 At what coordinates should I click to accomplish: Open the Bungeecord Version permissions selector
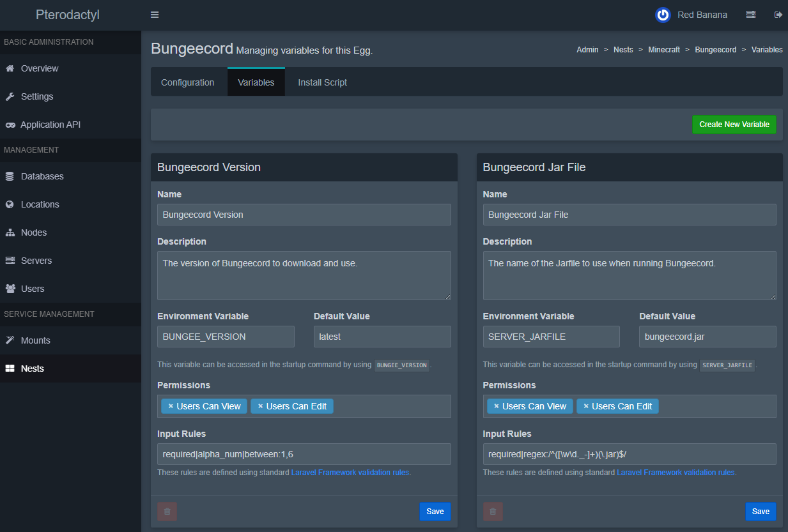(x=304, y=406)
